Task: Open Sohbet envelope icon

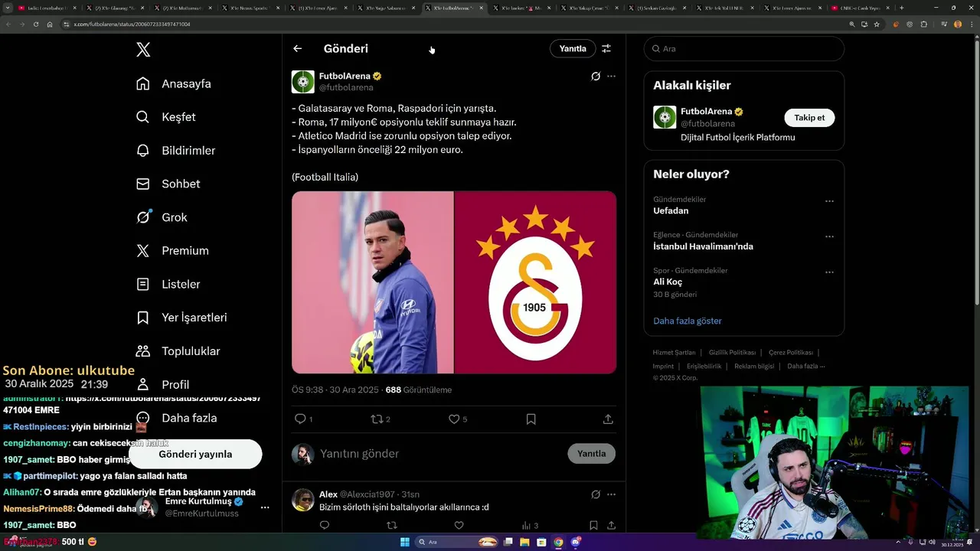Action: (x=143, y=184)
